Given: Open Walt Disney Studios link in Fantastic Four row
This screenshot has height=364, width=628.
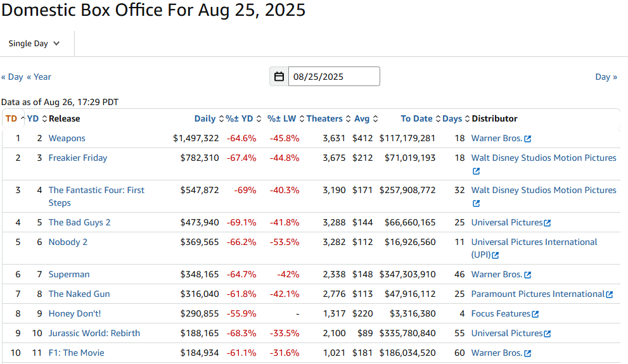Looking at the screenshot, I should click(544, 191).
